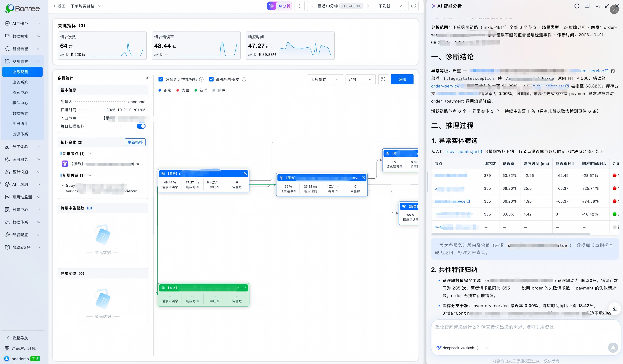The width and height of the screenshot is (623, 364).
Task: Switch off the 每日扫描拓扑 toggle
Action: pos(141,126)
